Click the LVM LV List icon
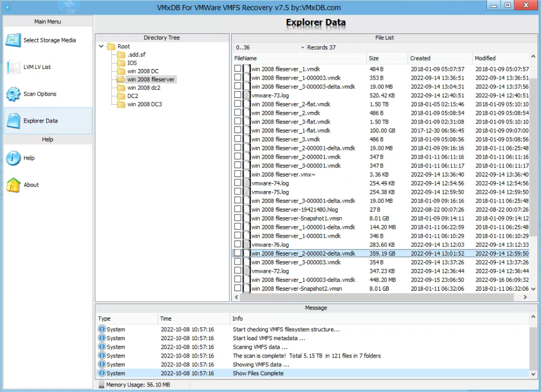541x392 pixels. [x=13, y=67]
